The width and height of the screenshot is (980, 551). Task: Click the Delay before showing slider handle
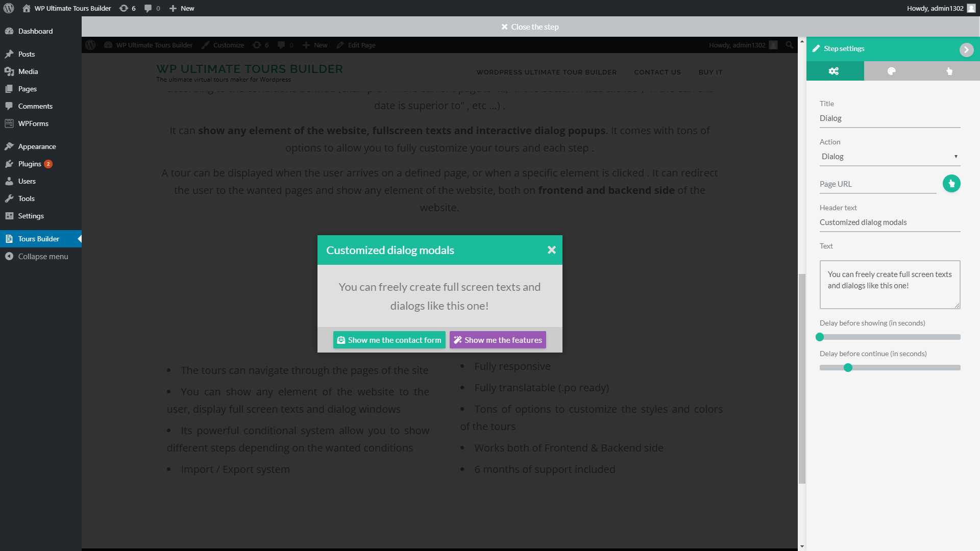pyautogui.click(x=820, y=337)
